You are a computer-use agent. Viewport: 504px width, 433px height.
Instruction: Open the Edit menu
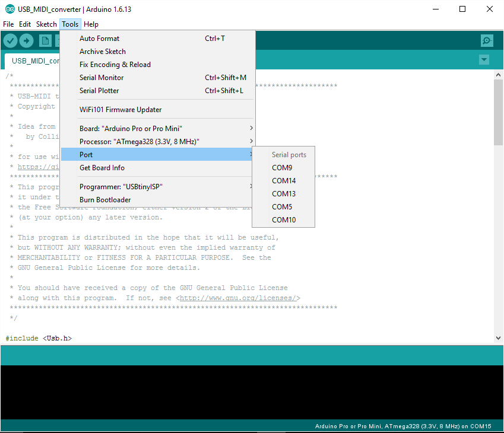click(x=25, y=24)
